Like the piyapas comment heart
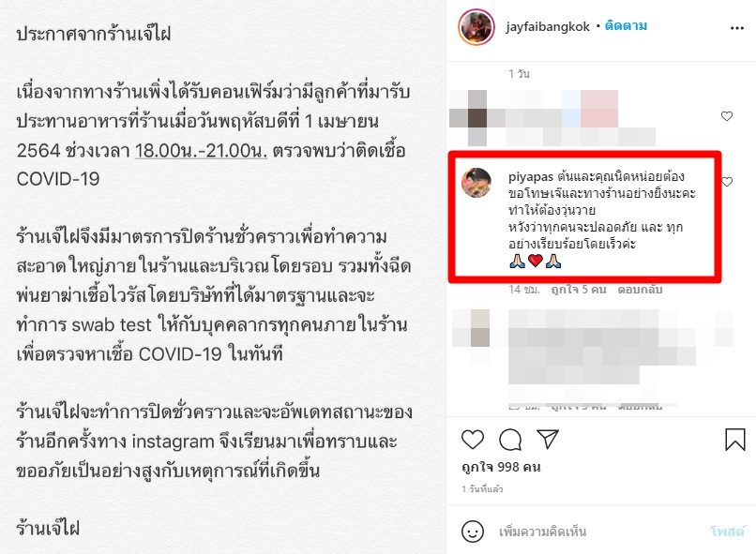756x554 pixels. tap(727, 182)
